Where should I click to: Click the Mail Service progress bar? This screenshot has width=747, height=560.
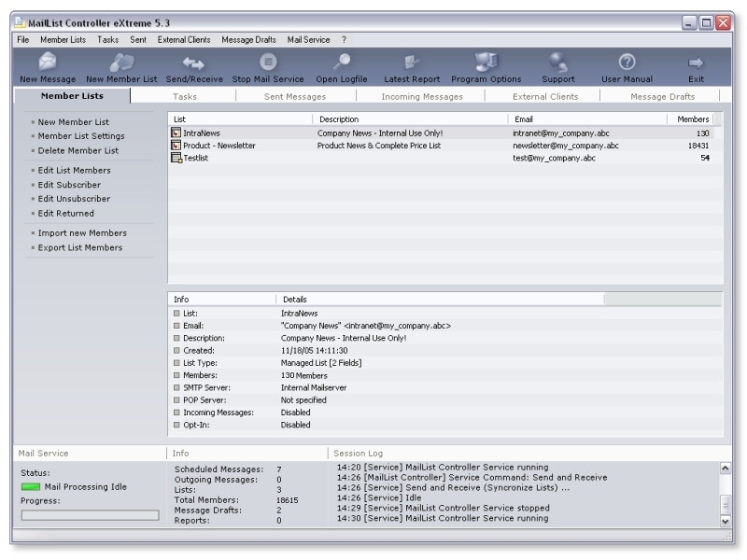[x=90, y=515]
